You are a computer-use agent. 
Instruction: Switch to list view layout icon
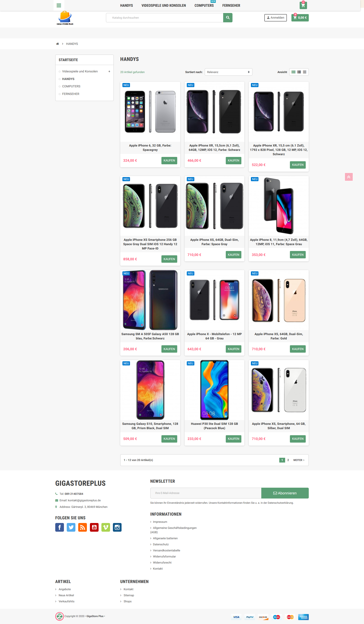pos(299,72)
